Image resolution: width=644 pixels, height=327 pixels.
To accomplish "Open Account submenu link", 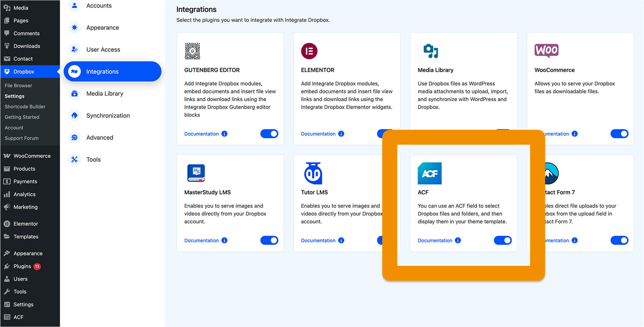I will (x=14, y=128).
